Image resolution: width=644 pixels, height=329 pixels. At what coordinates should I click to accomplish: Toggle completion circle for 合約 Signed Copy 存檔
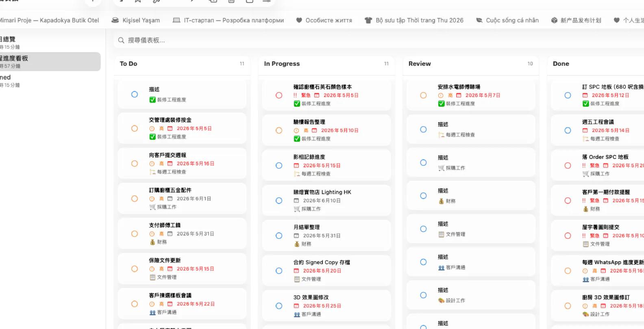(279, 271)
